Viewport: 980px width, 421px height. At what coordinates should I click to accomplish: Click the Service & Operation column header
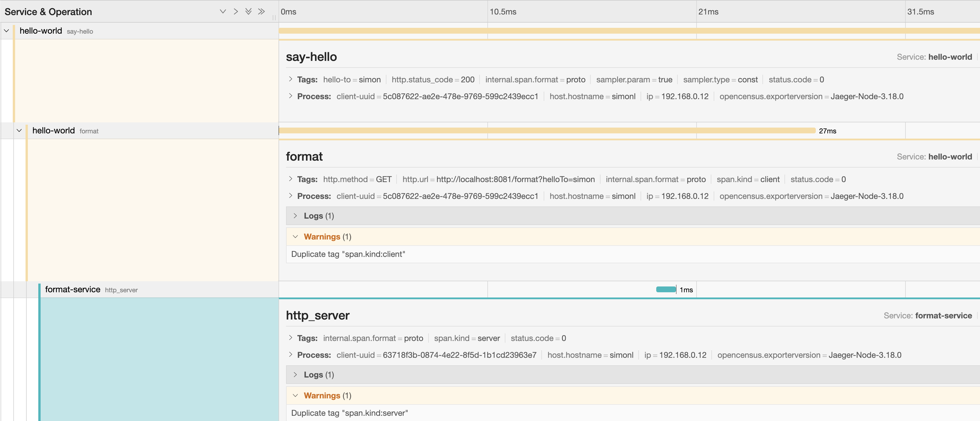click(x=48, y=11)
